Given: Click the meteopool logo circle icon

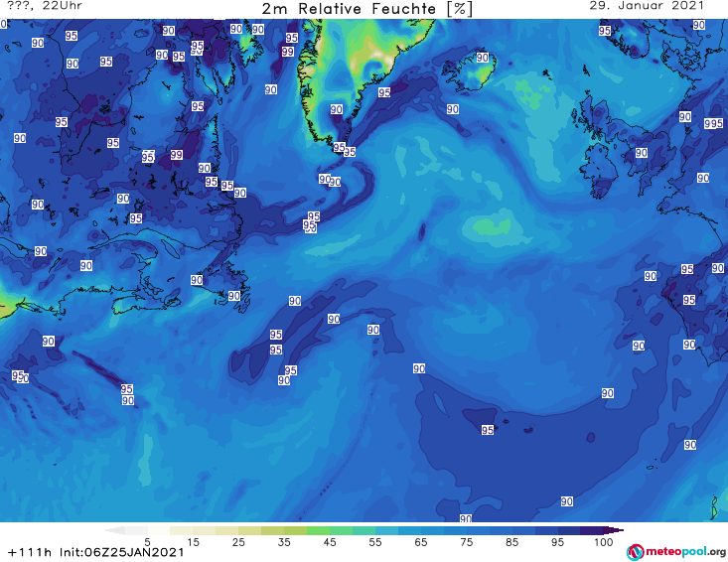Looking at the screenshot, I should [635, 552].
